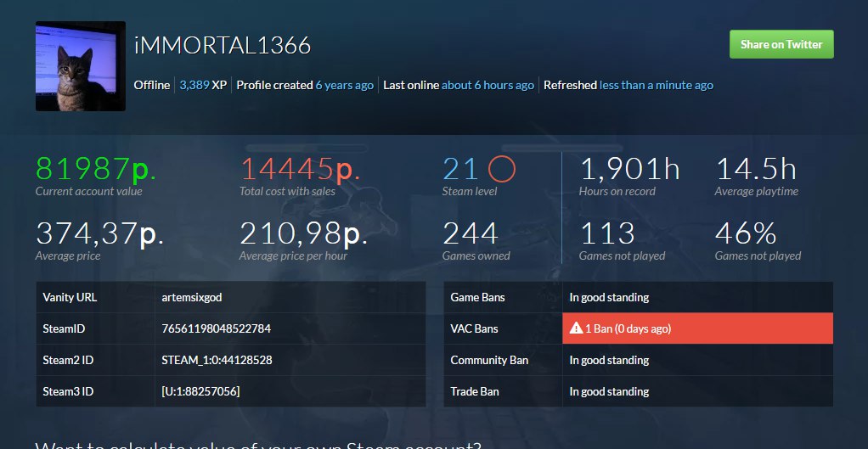Click the 14445p. total cost with sales
The height and width of the screenshot is (449, 868).
(x=300, y=170)
